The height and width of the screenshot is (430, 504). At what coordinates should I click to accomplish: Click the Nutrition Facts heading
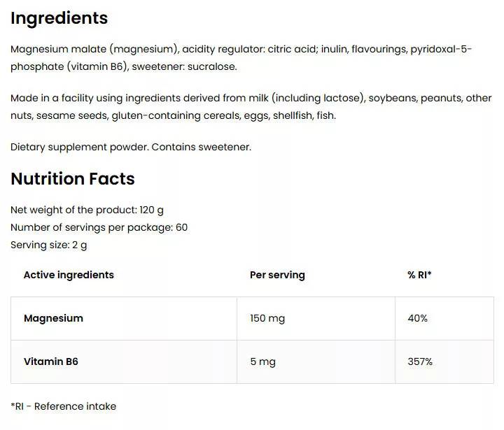(73, 179)
